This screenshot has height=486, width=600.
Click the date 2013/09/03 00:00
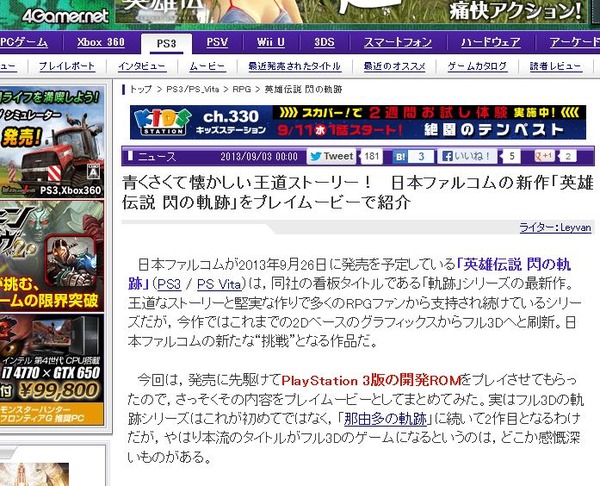259,156
